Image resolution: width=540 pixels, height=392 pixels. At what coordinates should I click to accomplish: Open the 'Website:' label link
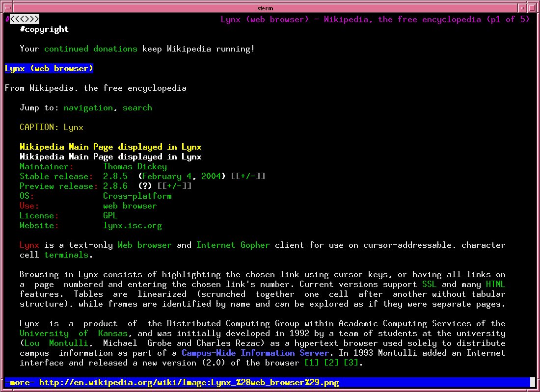[x=39, y=225]
